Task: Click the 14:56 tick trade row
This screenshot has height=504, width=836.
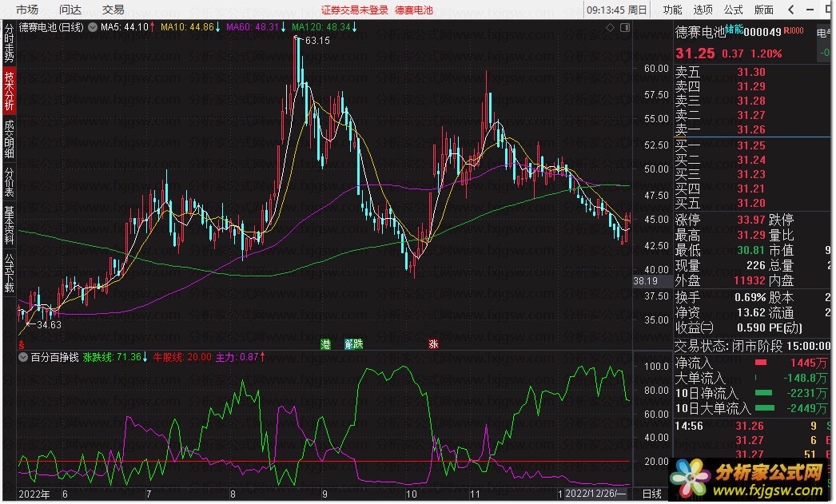Action: click(x=752, y=426)
